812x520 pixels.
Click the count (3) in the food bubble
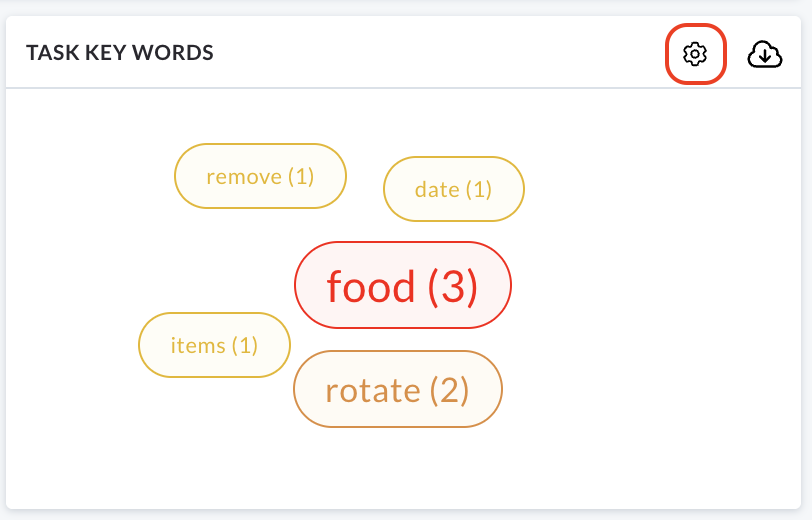[453, 286]
